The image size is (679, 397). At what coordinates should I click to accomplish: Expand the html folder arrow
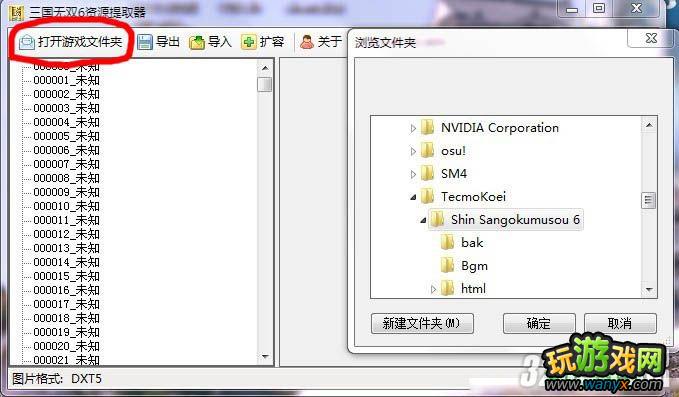tap(433, 289)
